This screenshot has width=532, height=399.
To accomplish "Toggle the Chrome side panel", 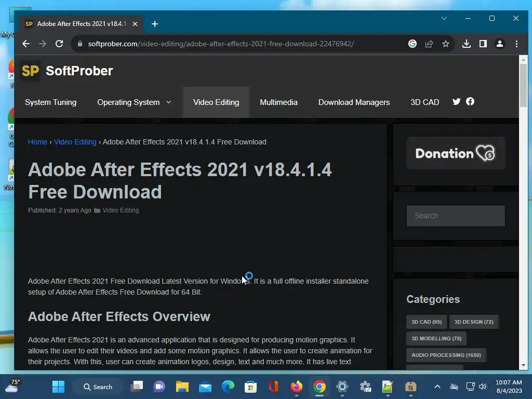I will click(x=483, y=44).
